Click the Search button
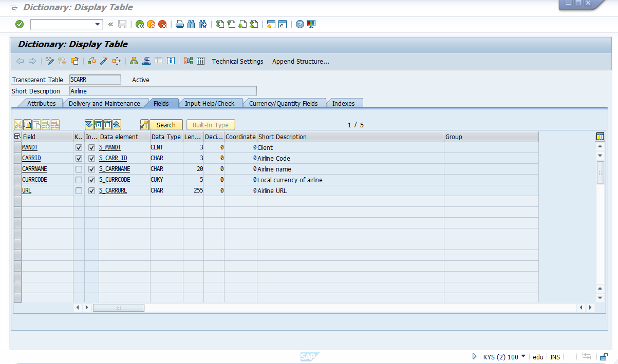Viewport: 618px width, 364px height. (166, 125)
